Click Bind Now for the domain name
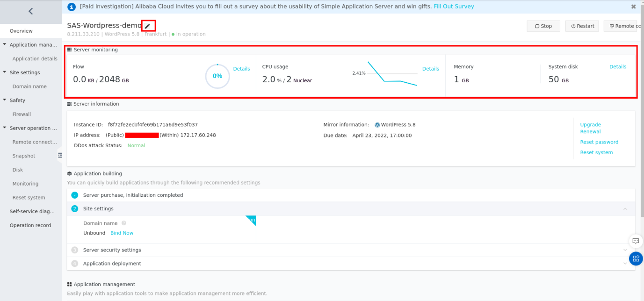The height and width of the screenshot is (301, 644). point(122,233)
